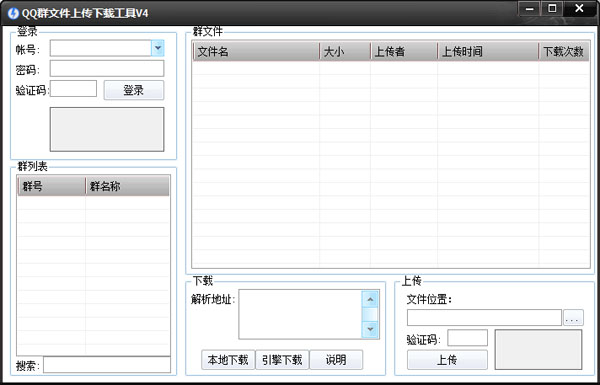The width and height of the screenshot is (600, 385).
Task: Sort group list by 群名称 column header
Action: pyautogui.click(x=127, y=186)
